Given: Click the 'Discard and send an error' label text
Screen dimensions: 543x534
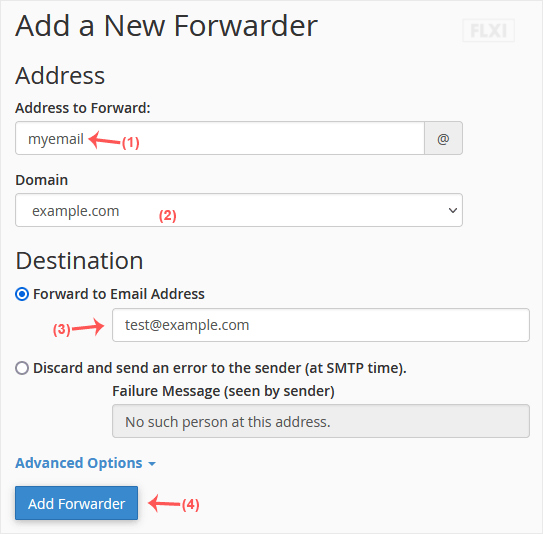Looking at the screenshot, I should 220,368.
